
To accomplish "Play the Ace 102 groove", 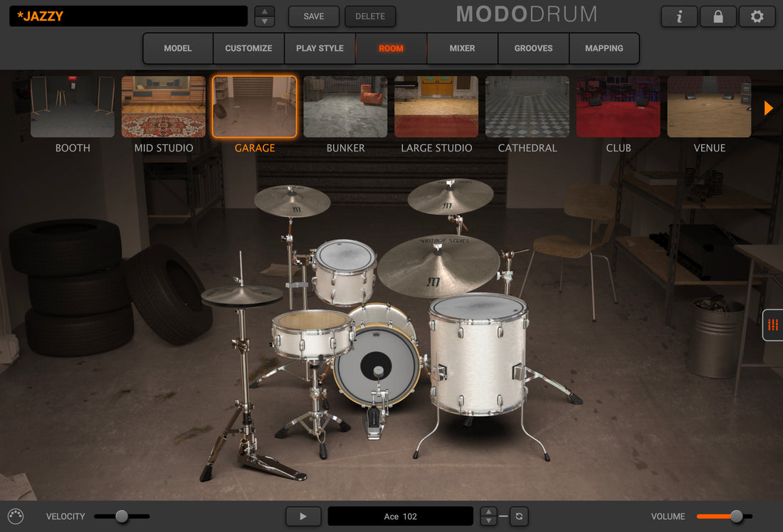I will point(303,516).
